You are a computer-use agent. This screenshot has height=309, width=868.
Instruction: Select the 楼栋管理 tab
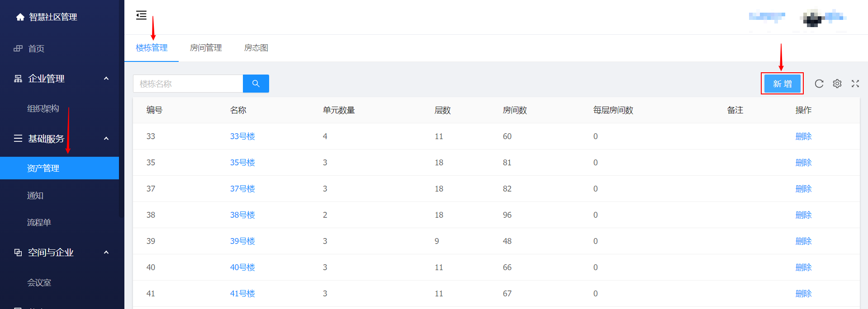click(152, 48)
